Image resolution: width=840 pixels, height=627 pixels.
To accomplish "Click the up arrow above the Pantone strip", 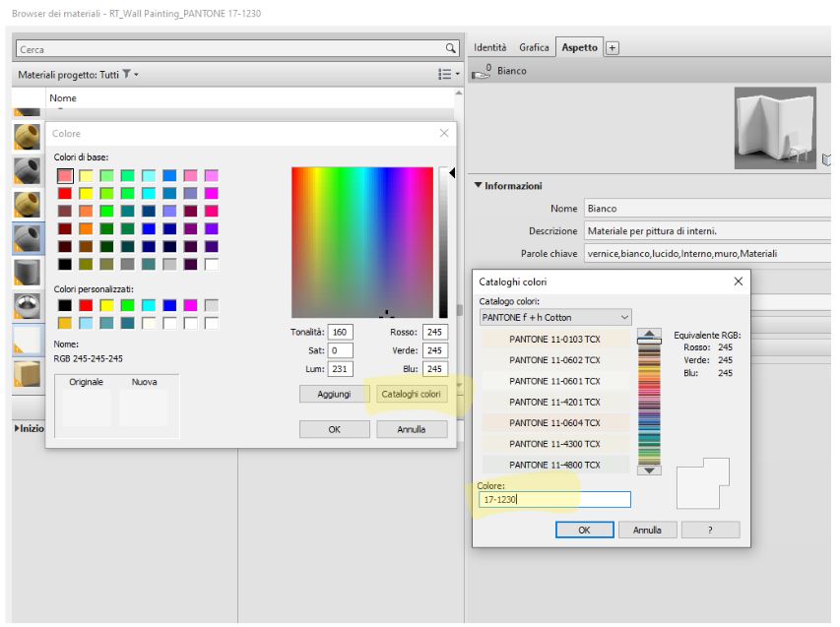I will click(649, 333).
